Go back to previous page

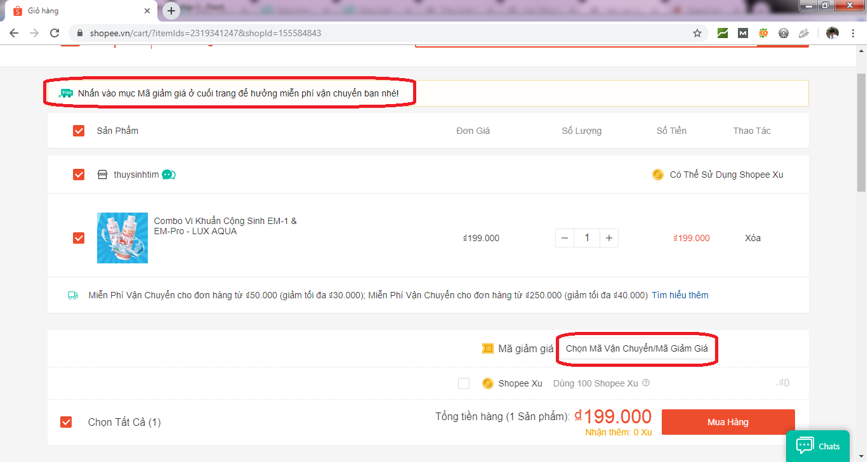[x=14, y=33]
